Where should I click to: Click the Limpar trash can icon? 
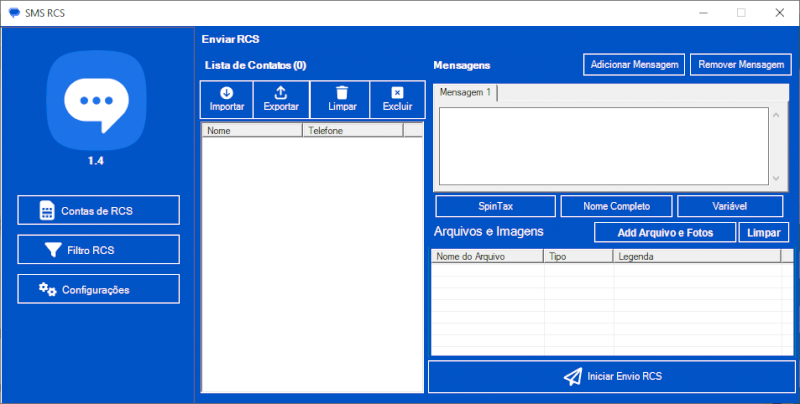tap(342, 99)
